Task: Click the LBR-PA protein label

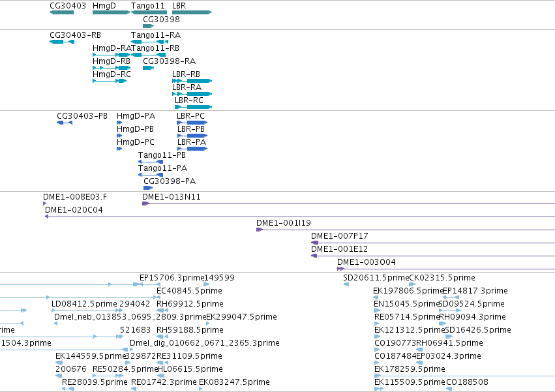Action: point(192,142)
